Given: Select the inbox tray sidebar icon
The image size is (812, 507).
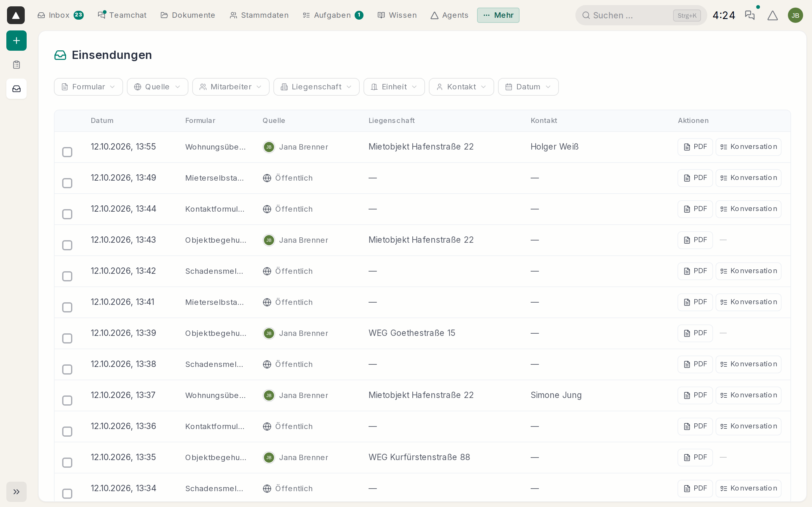Looking at the screenshot, I should pos(16,89).
